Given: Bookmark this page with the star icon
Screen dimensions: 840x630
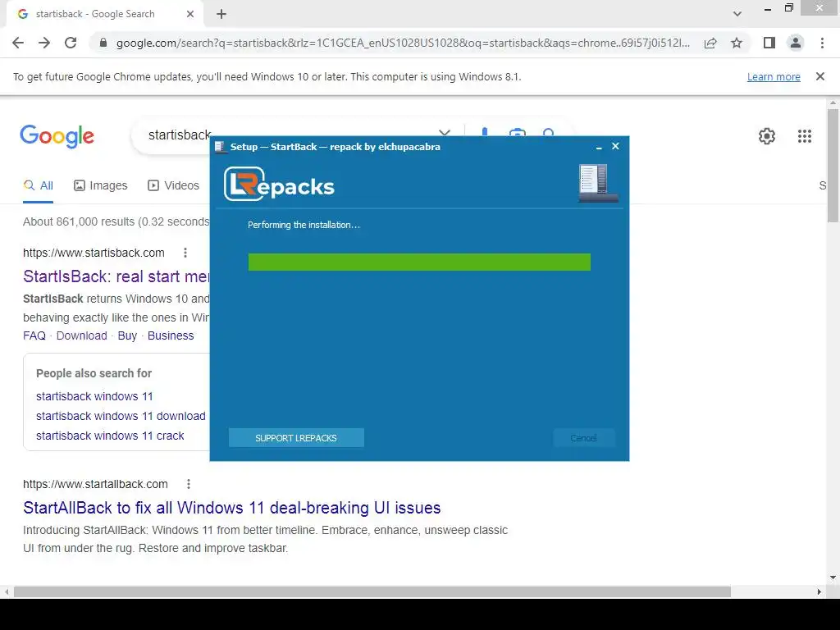Looking at the screenshot, I should point(737,43).
